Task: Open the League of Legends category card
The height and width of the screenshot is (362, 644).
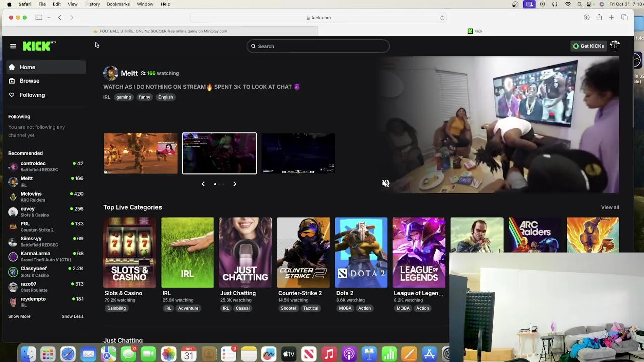Action: click(x=419, y=252)
